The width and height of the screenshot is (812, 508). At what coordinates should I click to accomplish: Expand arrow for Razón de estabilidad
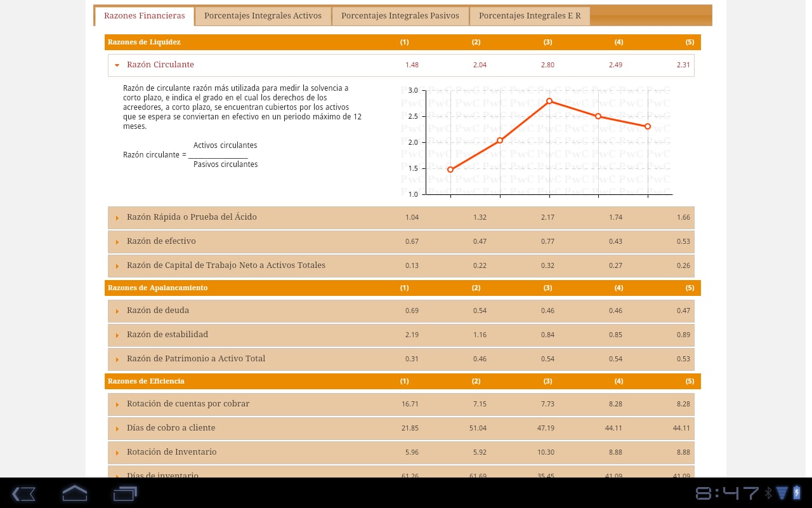pyautogui.click(x=117, y=335)
